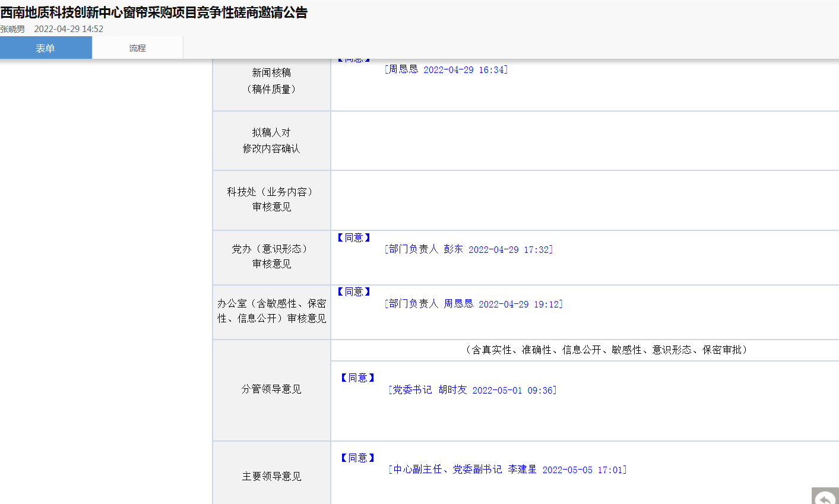Click the 16:34 signature in 新闻核稿 row

(446, 70)
